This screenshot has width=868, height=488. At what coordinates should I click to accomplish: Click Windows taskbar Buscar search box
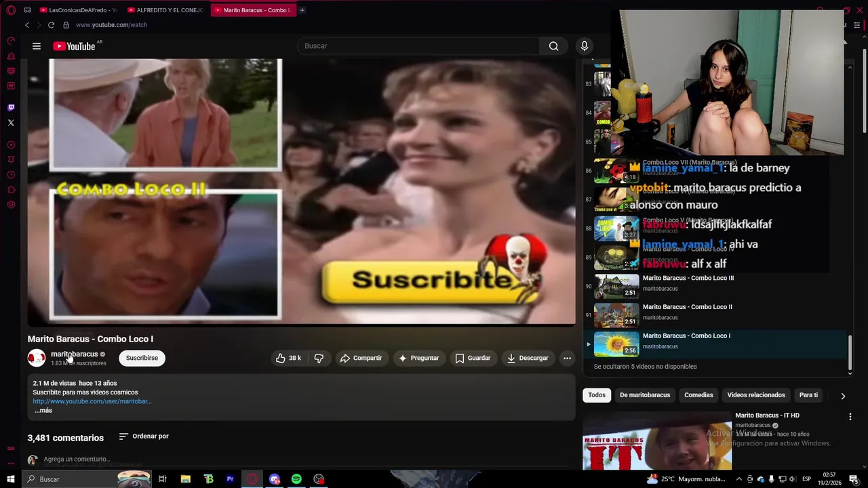(87, 479)
